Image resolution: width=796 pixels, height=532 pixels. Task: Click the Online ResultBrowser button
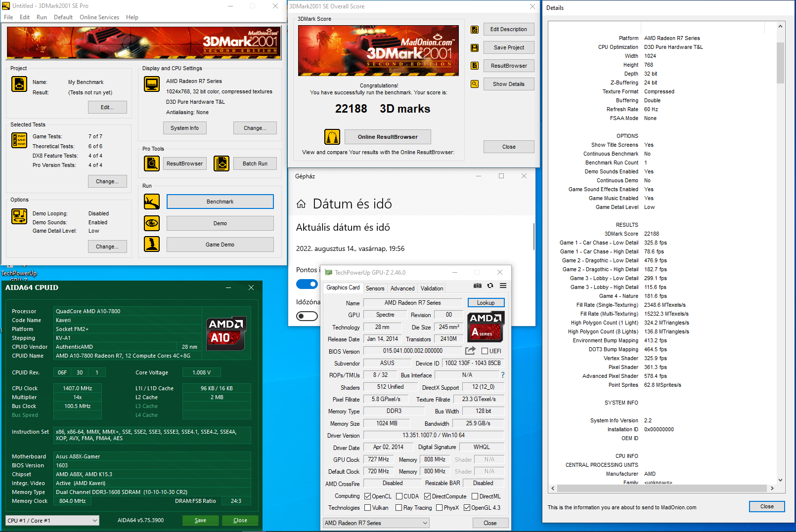point(388,137)
